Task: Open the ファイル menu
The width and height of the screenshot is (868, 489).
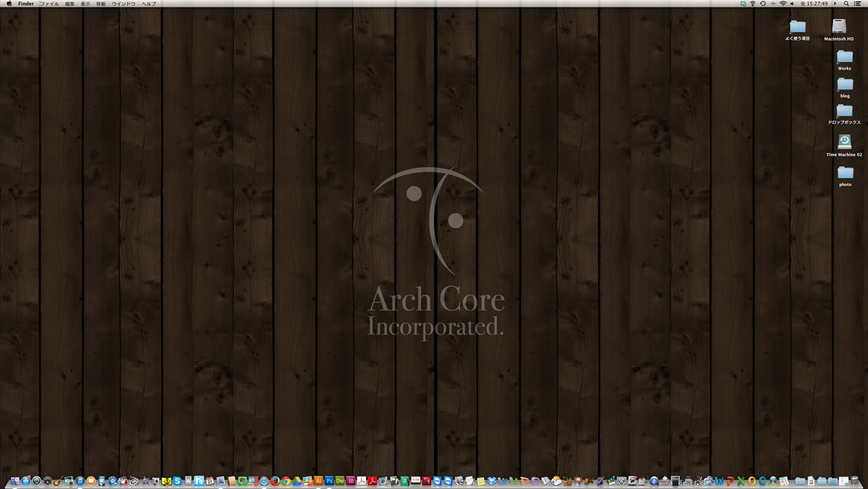Action: click(49, 3)
